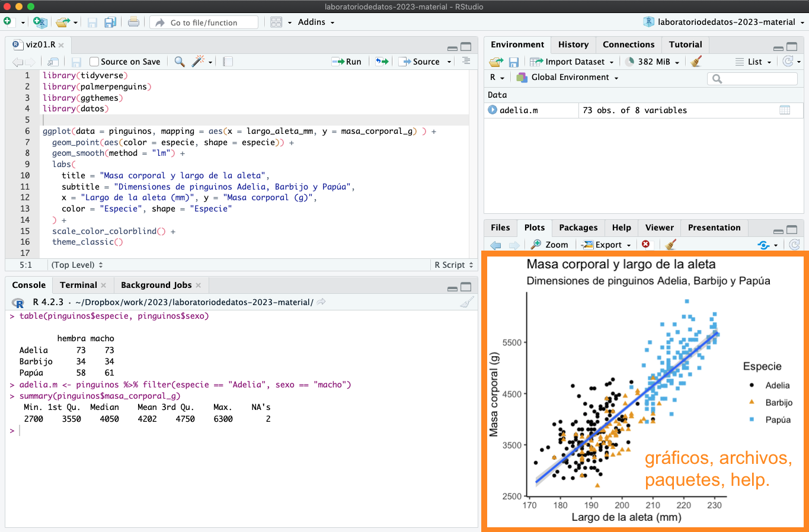Open the Global Environment dropdown
Viewport: 809px width, 532px height.
(x=568, y=78)
